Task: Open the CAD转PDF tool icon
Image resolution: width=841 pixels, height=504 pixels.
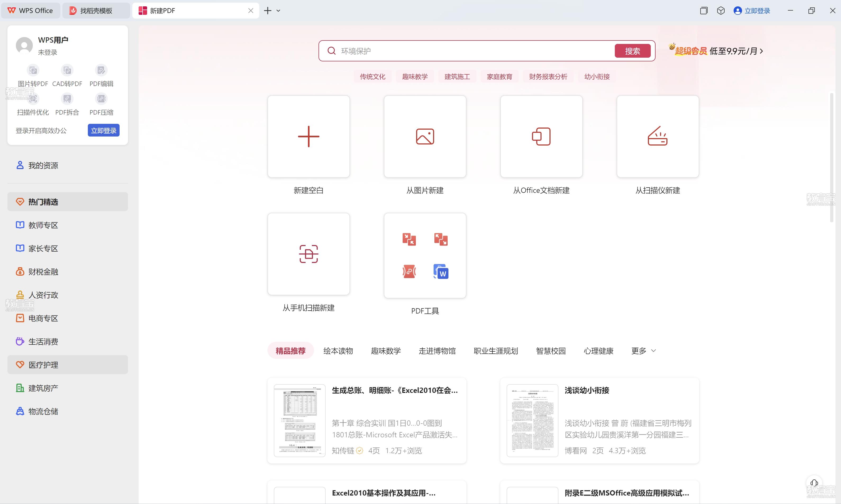Action: click(67, 70)
